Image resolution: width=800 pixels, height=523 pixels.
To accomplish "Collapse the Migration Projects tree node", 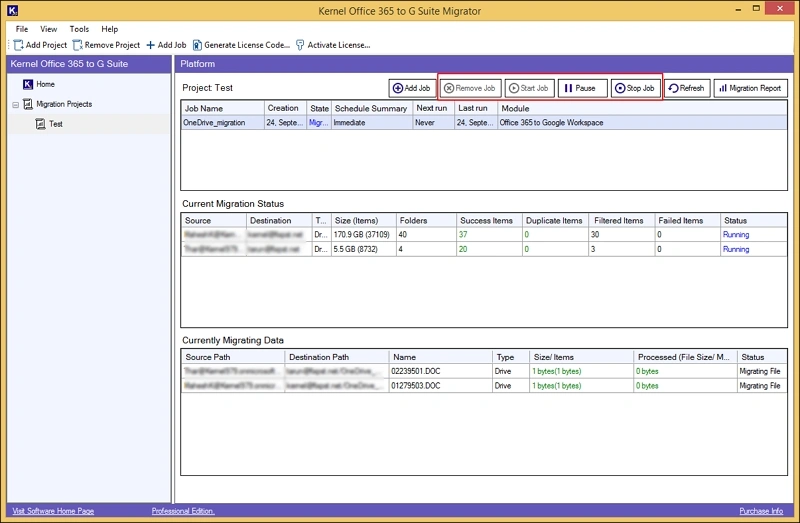I will point(16,104).
